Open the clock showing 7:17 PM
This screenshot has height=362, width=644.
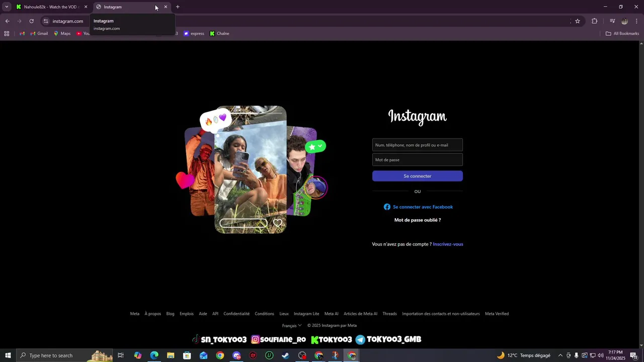point(616,355)
